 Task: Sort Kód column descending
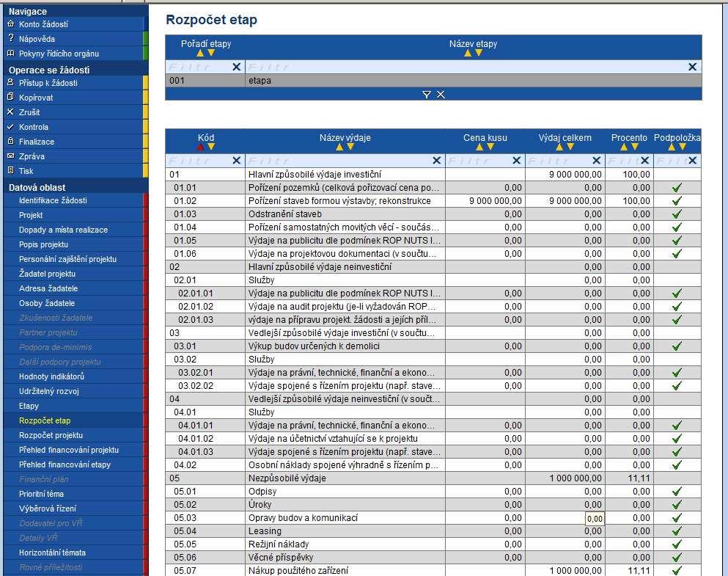click(211, 147)
